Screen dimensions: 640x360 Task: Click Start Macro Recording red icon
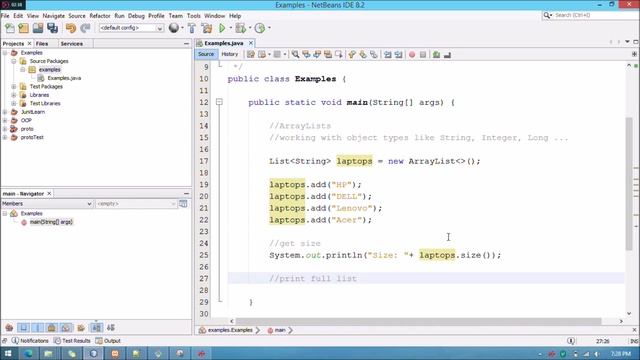(x=412, y=54)
